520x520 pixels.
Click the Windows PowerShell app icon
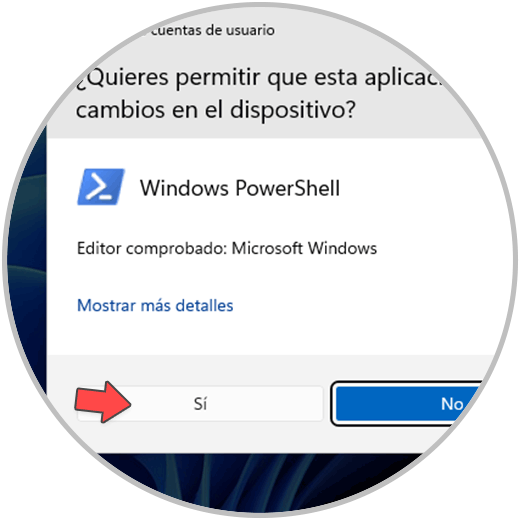pos(101,187)
